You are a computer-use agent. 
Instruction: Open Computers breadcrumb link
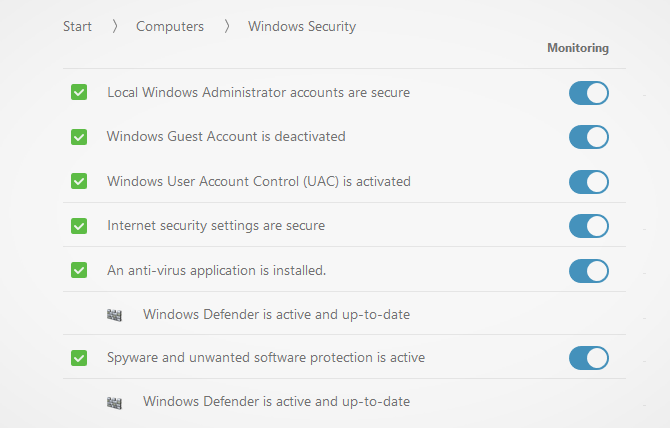coord(170,26)
